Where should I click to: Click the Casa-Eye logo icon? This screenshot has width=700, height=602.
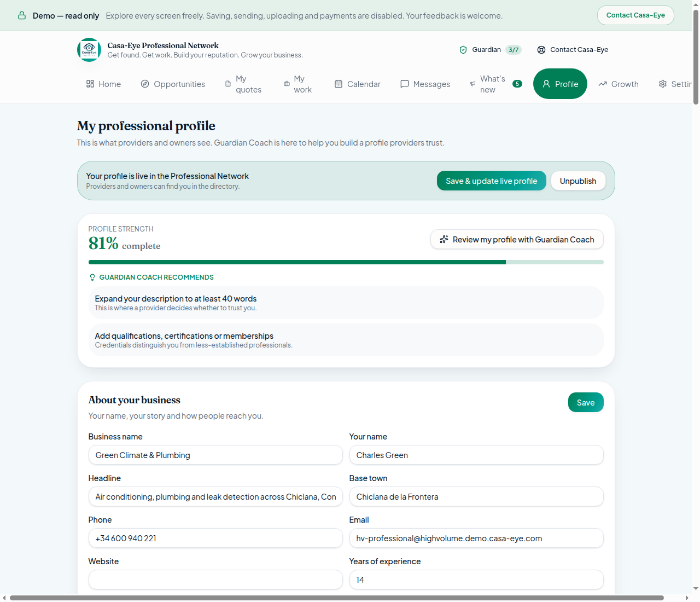[x=89, y=50]
